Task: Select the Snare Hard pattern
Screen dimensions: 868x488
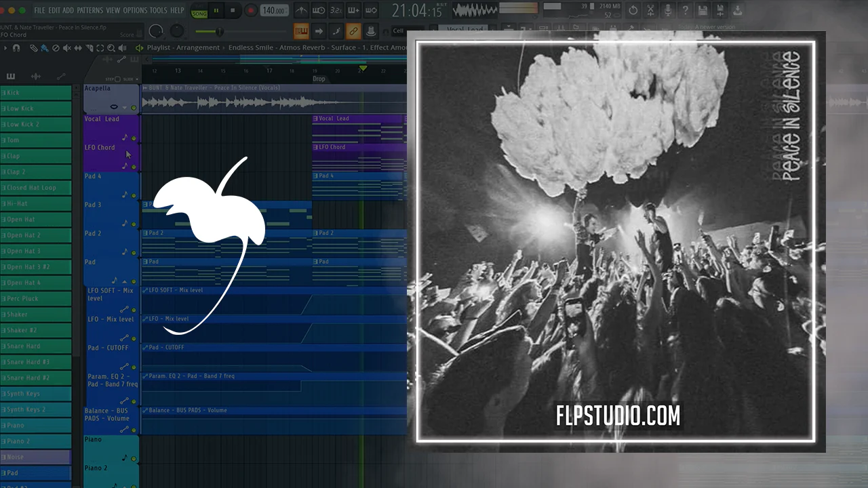Action: click(x=36, y=346)
